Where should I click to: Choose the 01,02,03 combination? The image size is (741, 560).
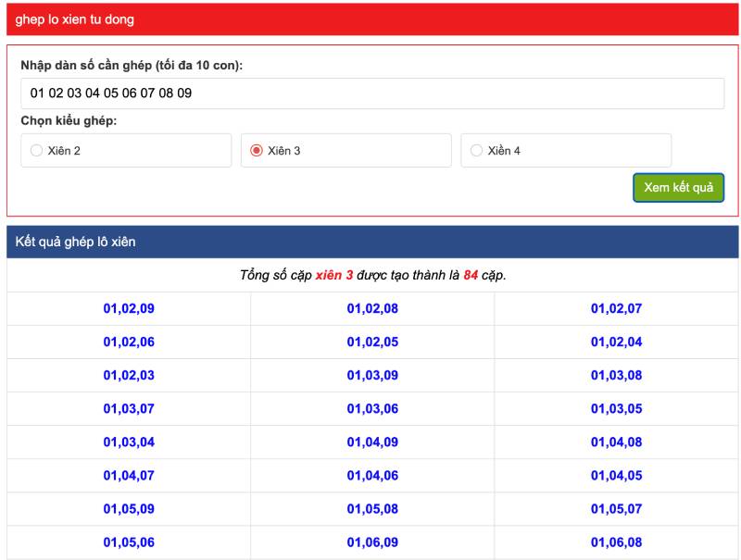point(129,376)
